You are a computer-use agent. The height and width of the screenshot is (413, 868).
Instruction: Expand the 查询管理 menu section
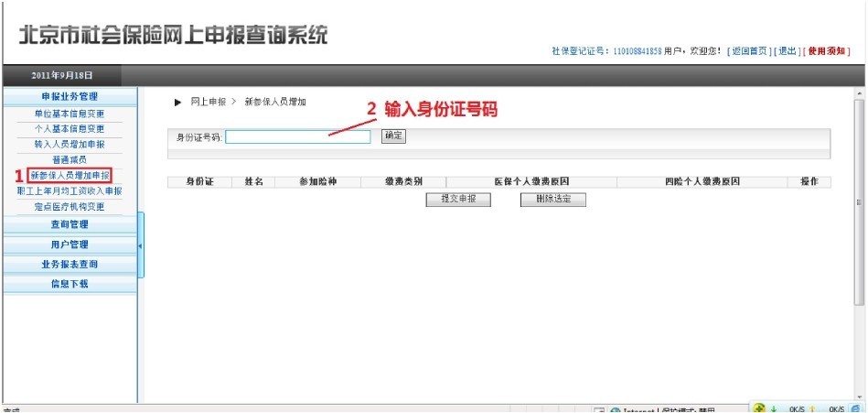click(70, 224)
